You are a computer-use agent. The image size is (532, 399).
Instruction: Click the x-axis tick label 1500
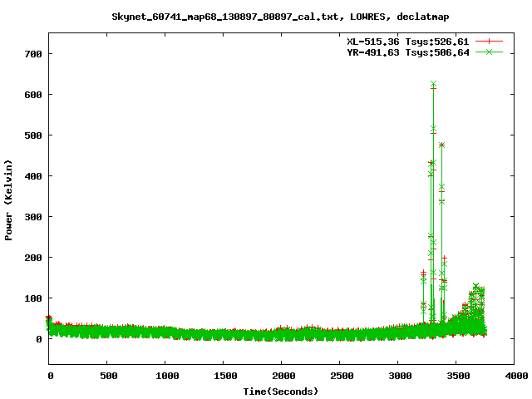225,376
